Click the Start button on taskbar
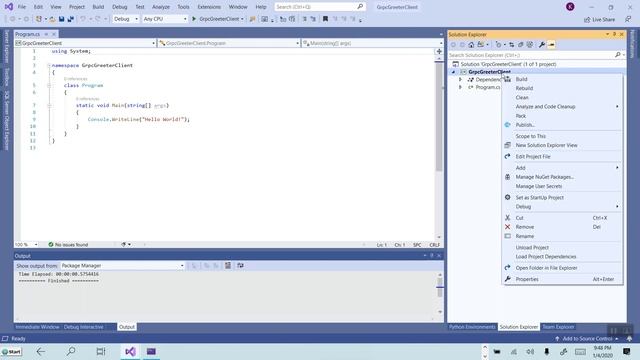The image size is (640, 360). click(11, 351)
